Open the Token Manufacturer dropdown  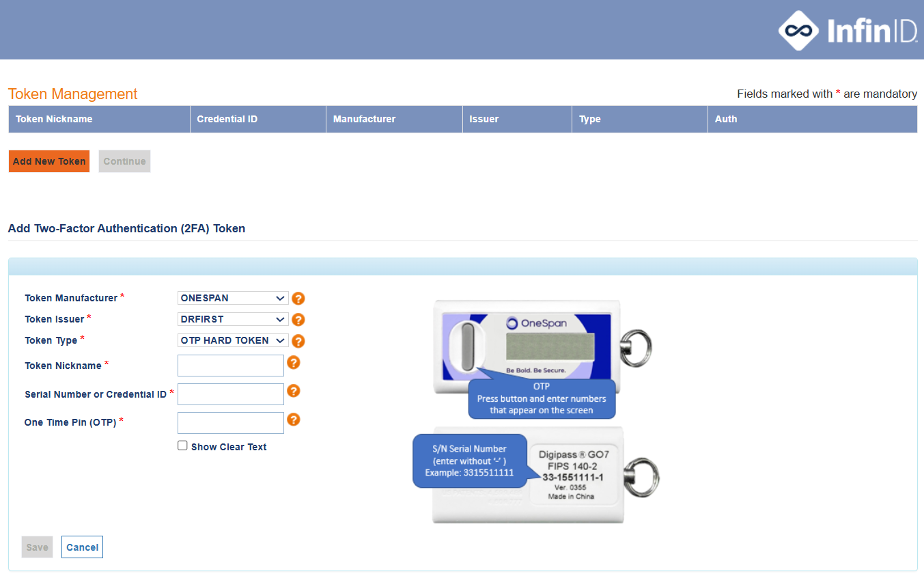click(x=233, y=299)
